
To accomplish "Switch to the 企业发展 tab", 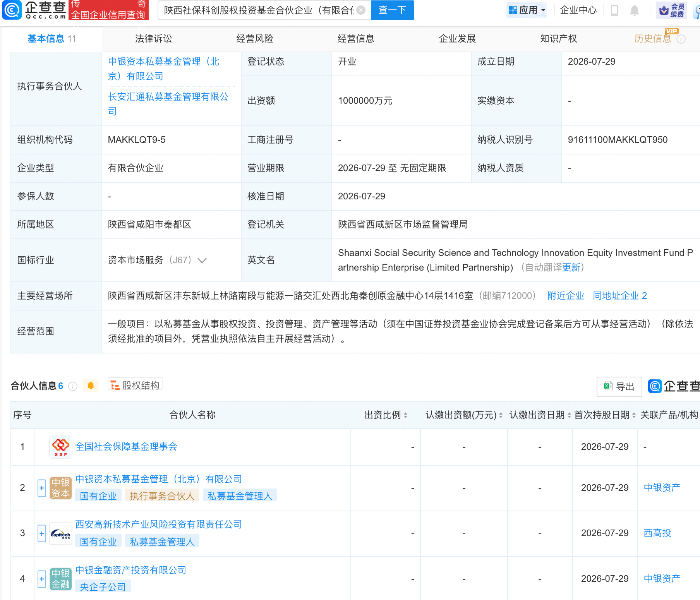I will (x=457, y=39).
